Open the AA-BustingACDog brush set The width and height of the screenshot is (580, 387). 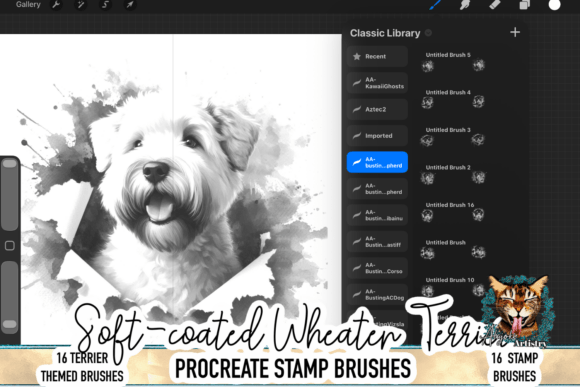[377, 295]
